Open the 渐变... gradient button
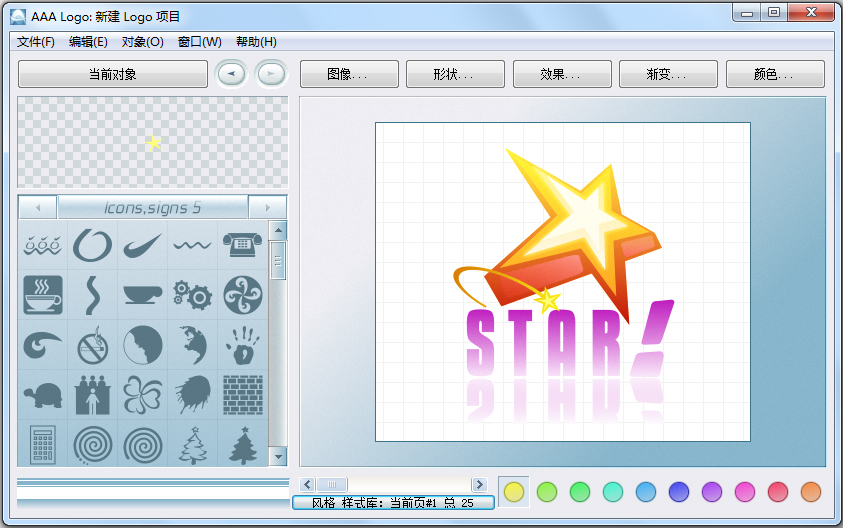The image size is (843, 528). pos(667,74)
